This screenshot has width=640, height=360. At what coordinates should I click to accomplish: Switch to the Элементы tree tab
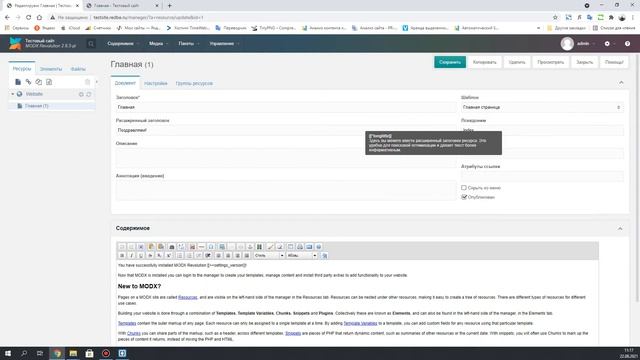pyautogui.click(x=51, y=69)
